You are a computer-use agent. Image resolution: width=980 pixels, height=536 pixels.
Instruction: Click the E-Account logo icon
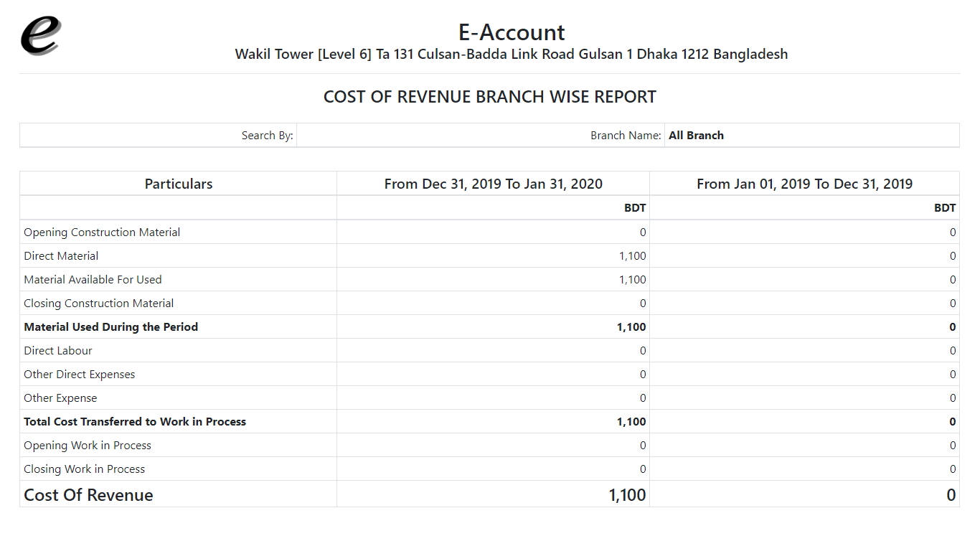(41, 36)
